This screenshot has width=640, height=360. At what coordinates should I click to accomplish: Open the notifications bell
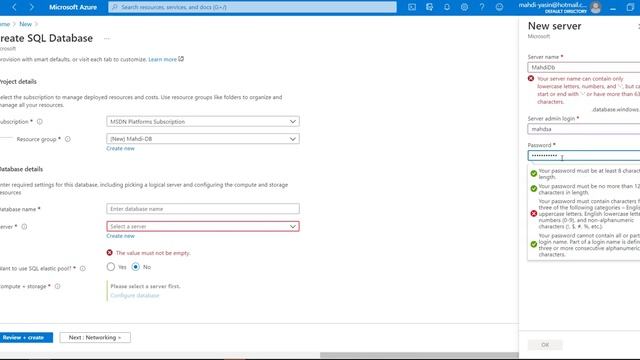(447, 7)
